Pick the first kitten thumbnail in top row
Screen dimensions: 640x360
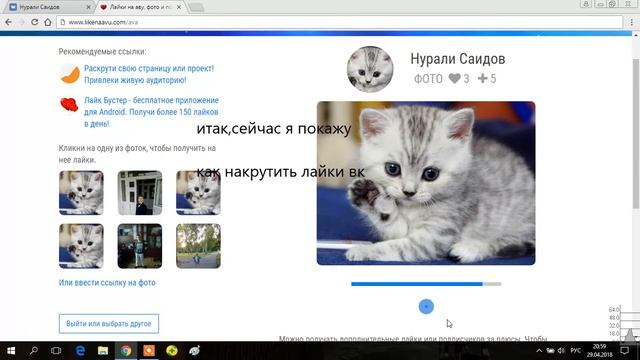pos(81,193)
